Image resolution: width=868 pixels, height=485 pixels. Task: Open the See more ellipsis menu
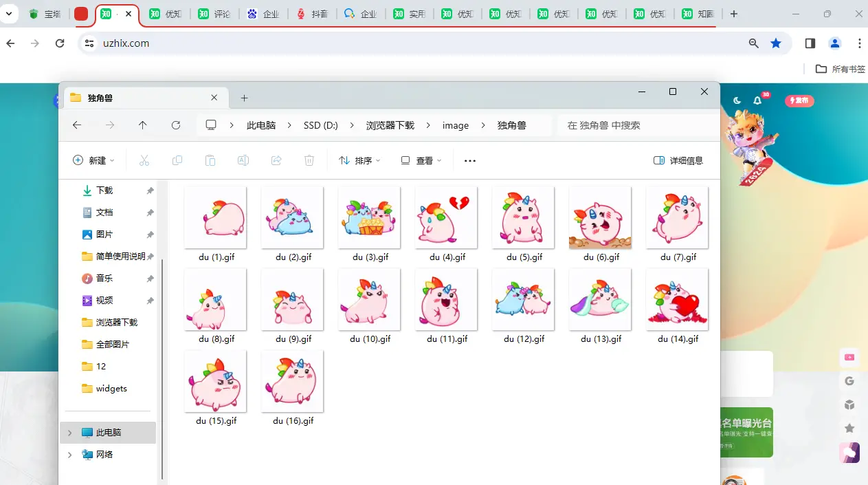[x=469, y=160]
